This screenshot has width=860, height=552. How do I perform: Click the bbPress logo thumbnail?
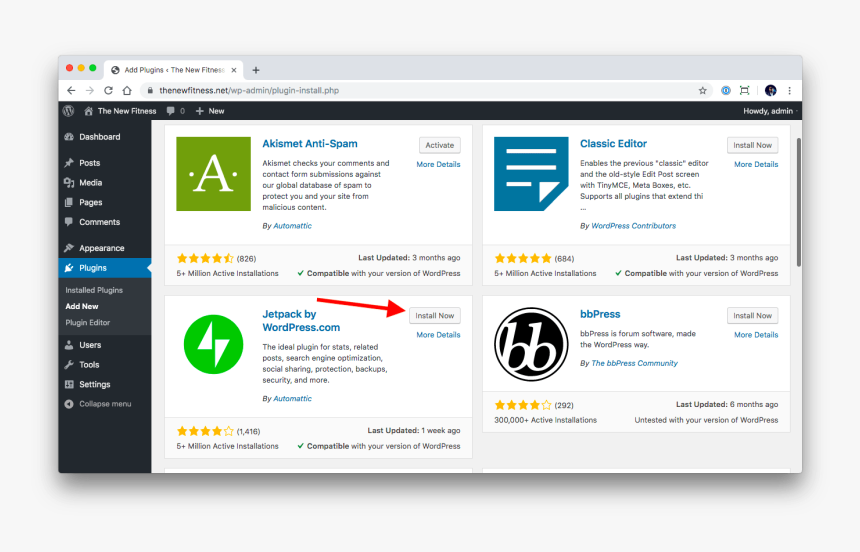coord(531,345)
